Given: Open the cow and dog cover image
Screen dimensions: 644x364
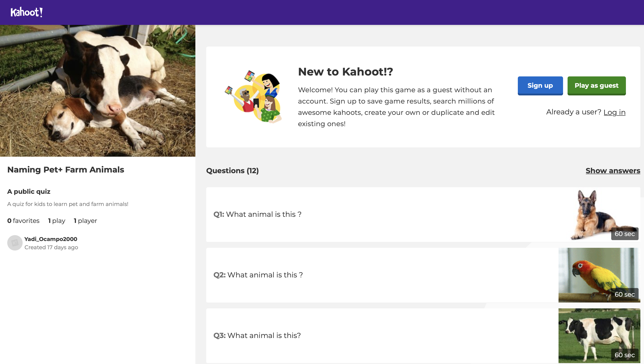Looking at the screenshot, I should pyautogui.click(x=97, y=90).
